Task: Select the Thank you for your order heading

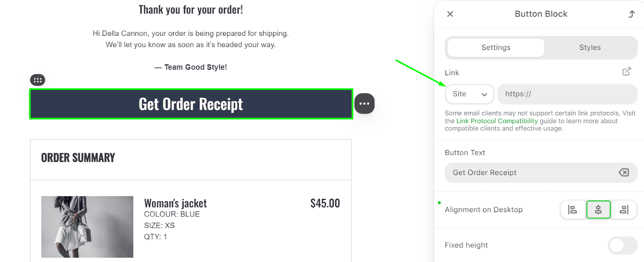Action: (191, 9)
